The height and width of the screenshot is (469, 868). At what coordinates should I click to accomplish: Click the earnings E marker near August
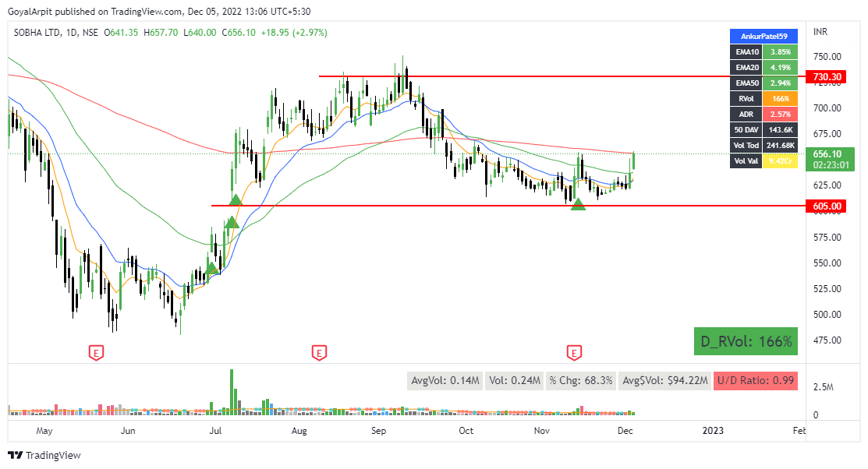pyautogui.click(x=319, y=353)
